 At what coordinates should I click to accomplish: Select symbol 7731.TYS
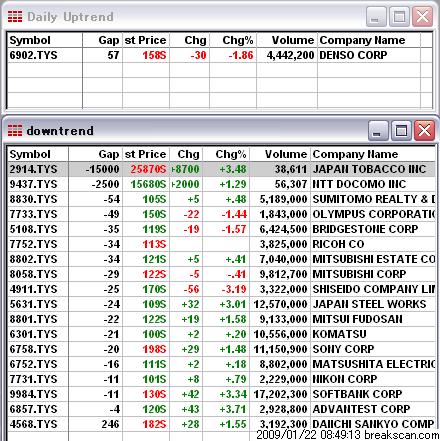tap(33, 379)
